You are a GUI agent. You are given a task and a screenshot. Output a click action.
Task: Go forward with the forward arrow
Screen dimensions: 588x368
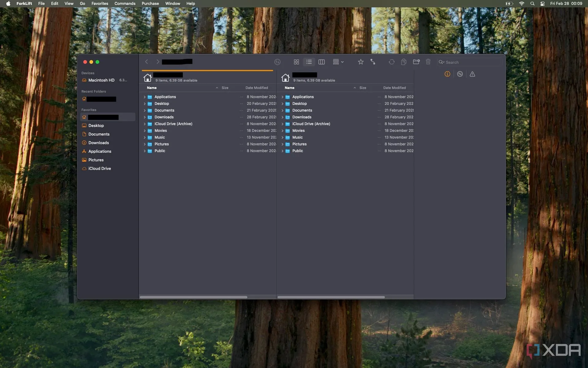click(158, 62)
